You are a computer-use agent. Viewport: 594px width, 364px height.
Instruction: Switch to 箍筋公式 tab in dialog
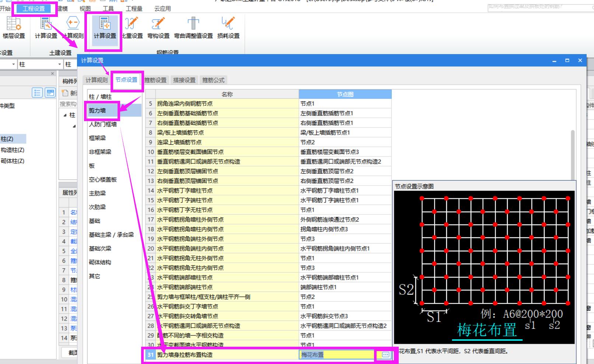pos(213,80)
